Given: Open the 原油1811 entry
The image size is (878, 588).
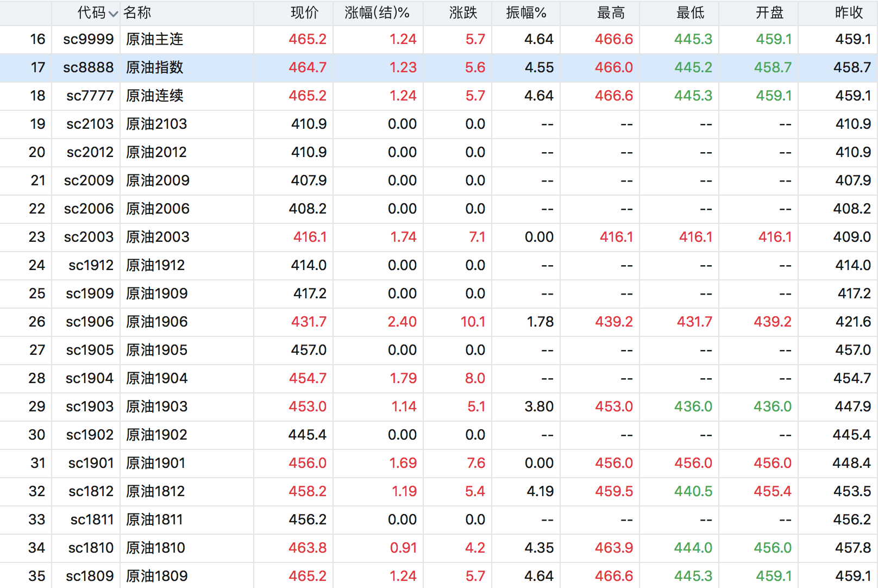Looking at the screenshot, I should [x=154, y=520].
